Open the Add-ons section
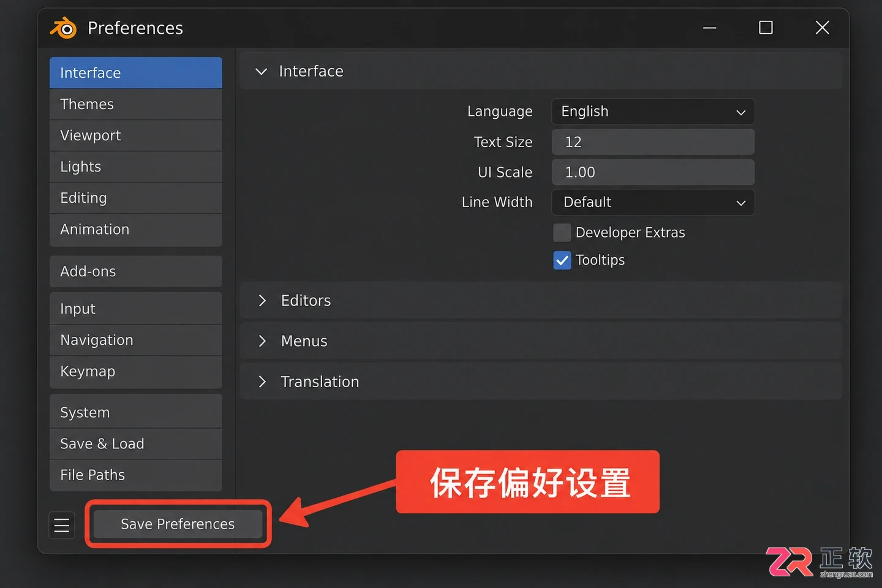 click(136, 271)
